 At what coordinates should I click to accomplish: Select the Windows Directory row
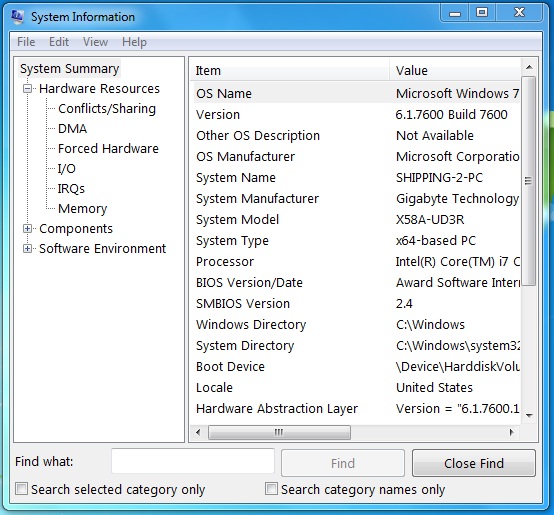[x=357, y=325]
